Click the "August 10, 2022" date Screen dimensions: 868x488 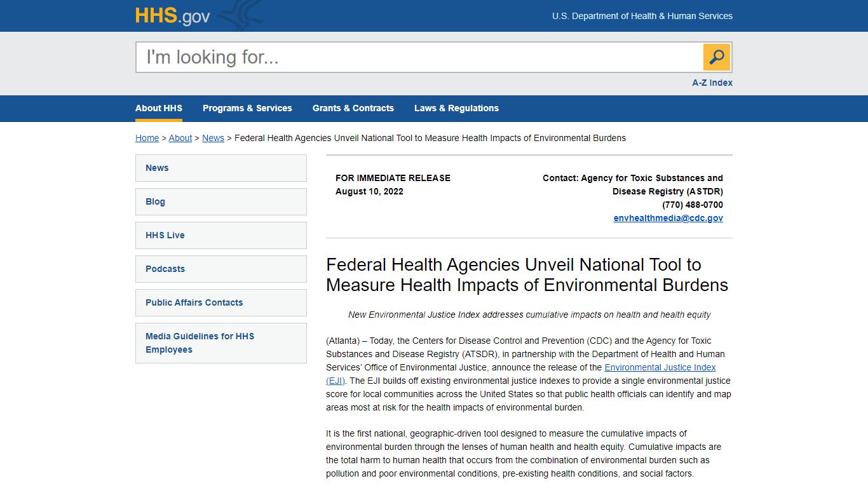(369, 191)
